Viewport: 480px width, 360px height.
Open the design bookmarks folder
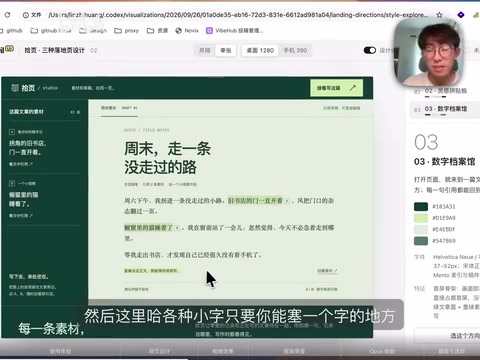click(93, 31)
